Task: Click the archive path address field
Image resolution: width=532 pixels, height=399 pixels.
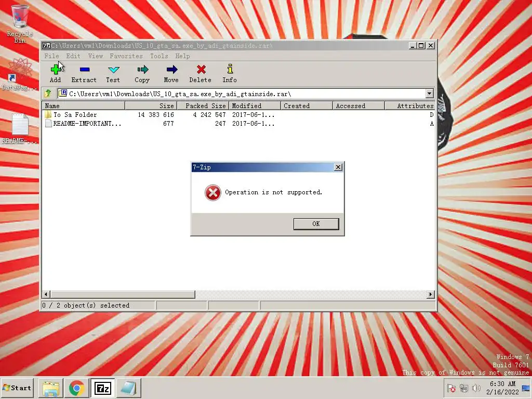Action: [x=241, y=94]
